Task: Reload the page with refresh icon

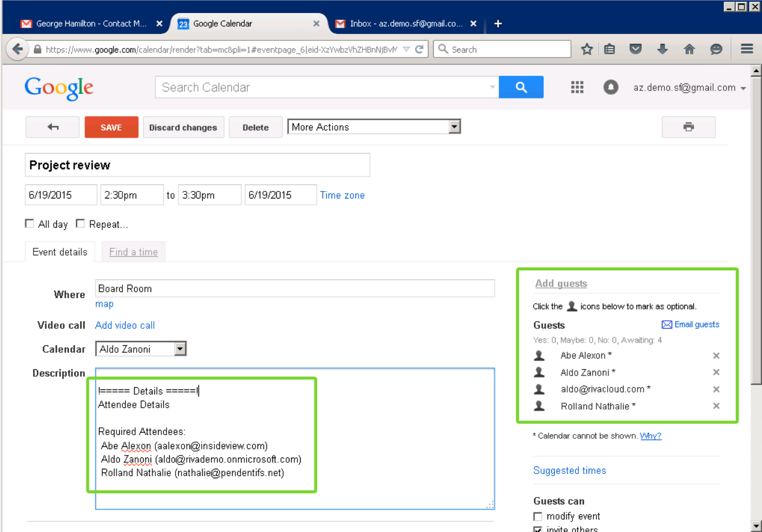Action: 419,49
